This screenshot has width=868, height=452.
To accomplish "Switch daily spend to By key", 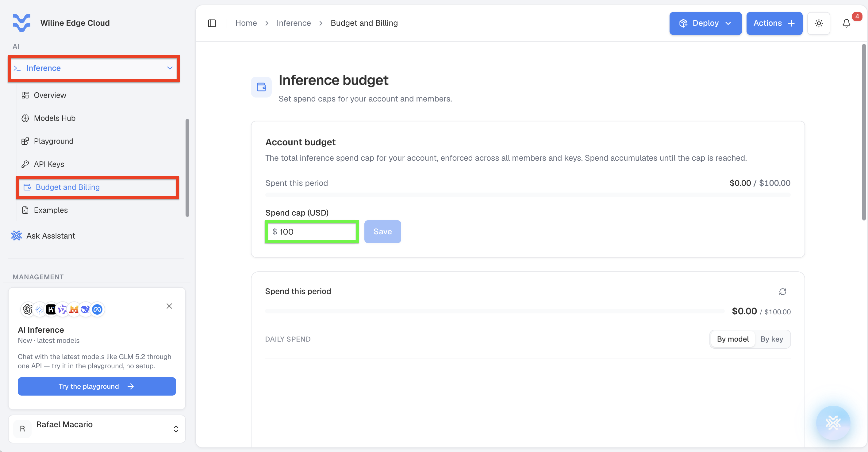I will (x=772, y=339).
